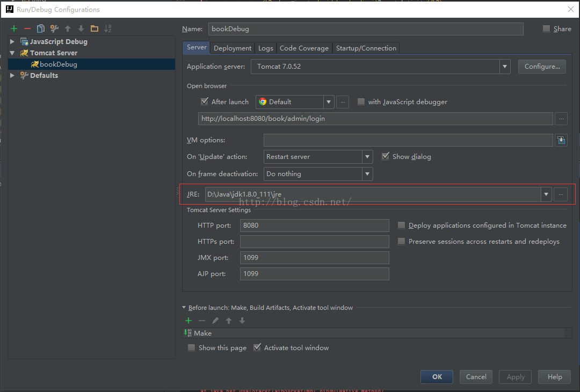Uncheck After launch open browser option

(x=205, y=101)
